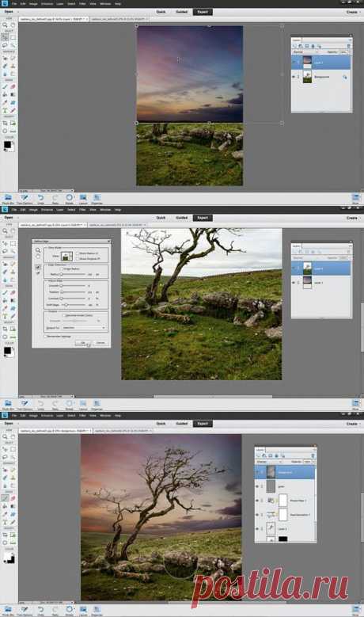This screenshot has width=364, height=617.
Task: Click Rotate in sky-transform window taskbar
Action: pyautogui.click(x=69, y=199)
